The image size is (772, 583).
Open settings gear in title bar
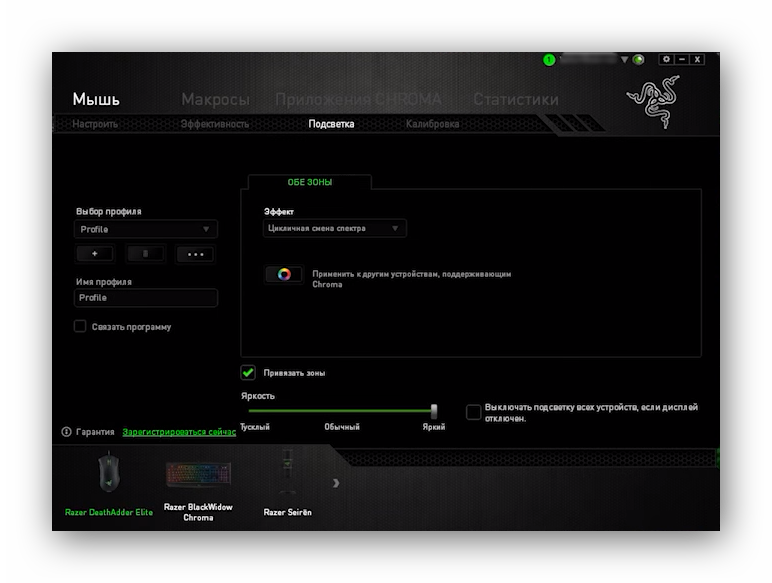(666, 59)
